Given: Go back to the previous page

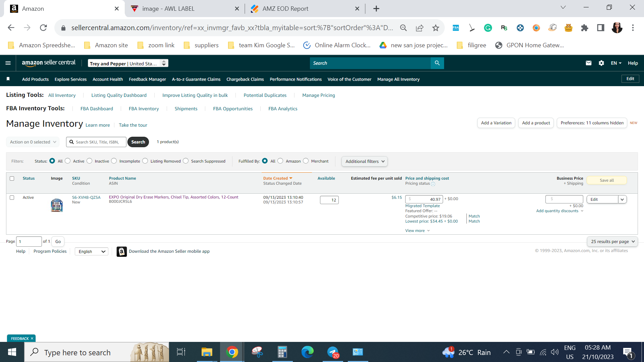Looking at the screenshot, I should pyautogui.click(x=11, y=28).
